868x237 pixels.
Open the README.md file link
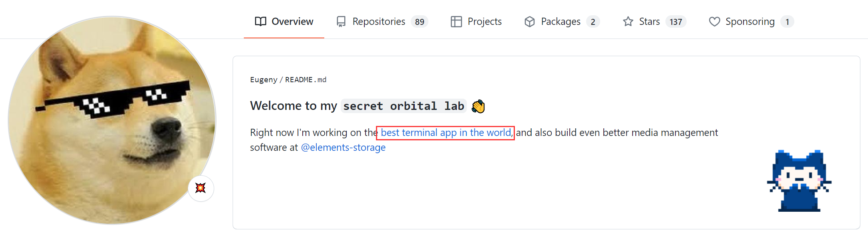pos(305,80)
